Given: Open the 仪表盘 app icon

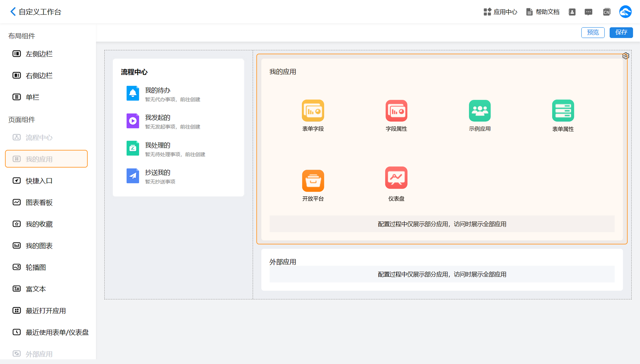Looking at the screenshot, I should tap(396, 178).
